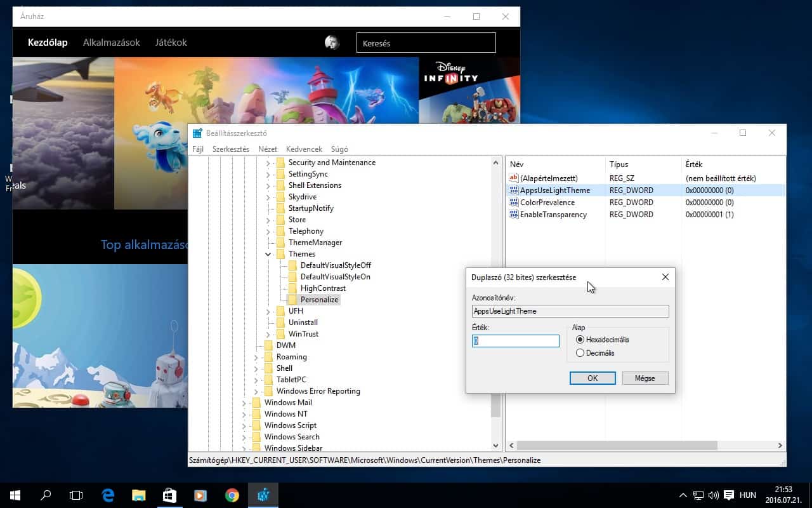The height and width of the screenshot is (508, 812).
Task: Open media player icon on taskbar
Action: point(200,495)
